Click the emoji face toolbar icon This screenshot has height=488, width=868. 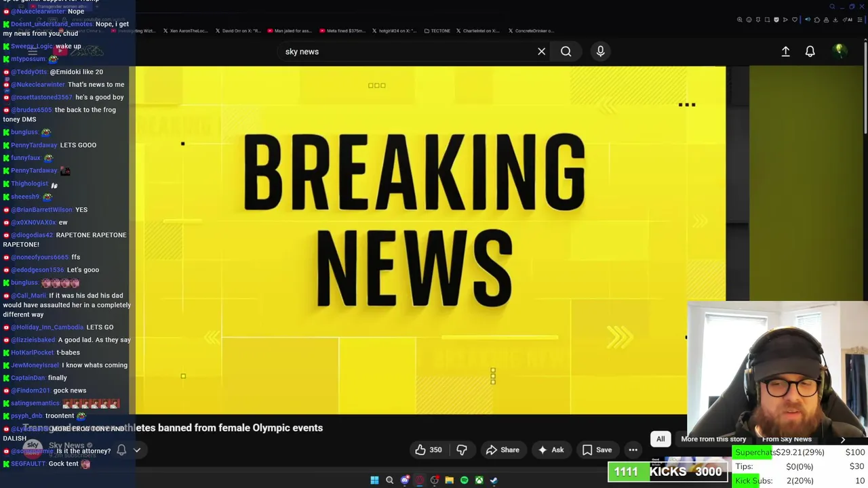[x=749, y=20]
